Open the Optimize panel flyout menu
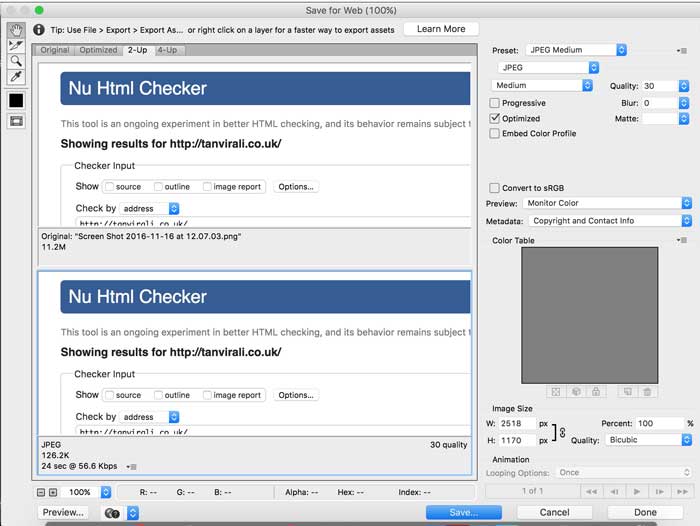This screenshot has width=700, height=526. 682,50
